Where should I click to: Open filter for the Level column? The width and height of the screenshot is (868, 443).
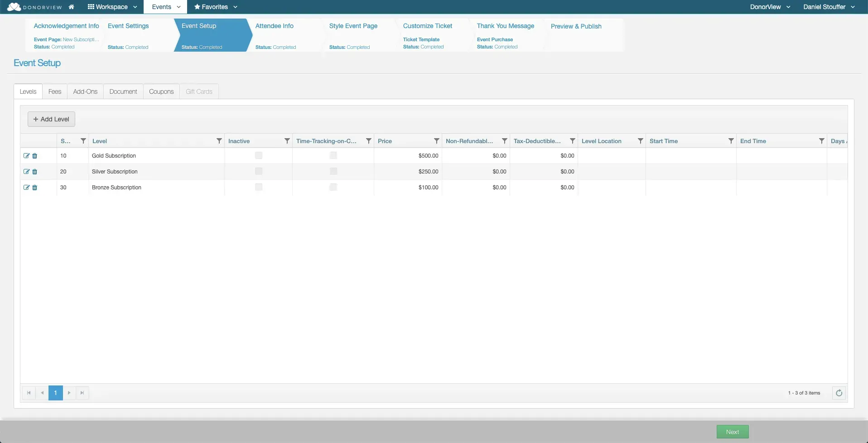(219, 141)
